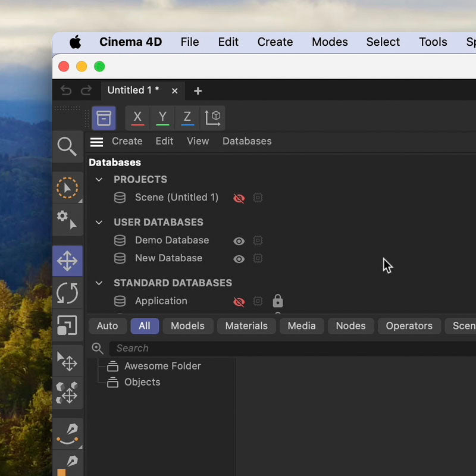Viewport: 476px width, 476px height.
Task: Select the Move tool
Action: (67, 261)
